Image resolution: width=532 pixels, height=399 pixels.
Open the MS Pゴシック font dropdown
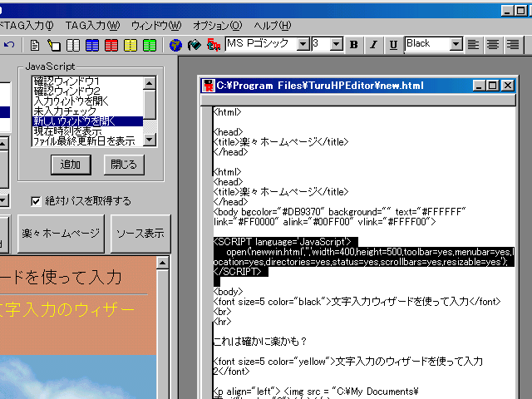point(303,44)
